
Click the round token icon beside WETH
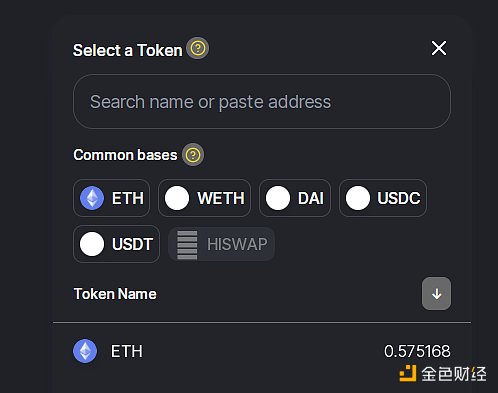(x=177, y=198)
